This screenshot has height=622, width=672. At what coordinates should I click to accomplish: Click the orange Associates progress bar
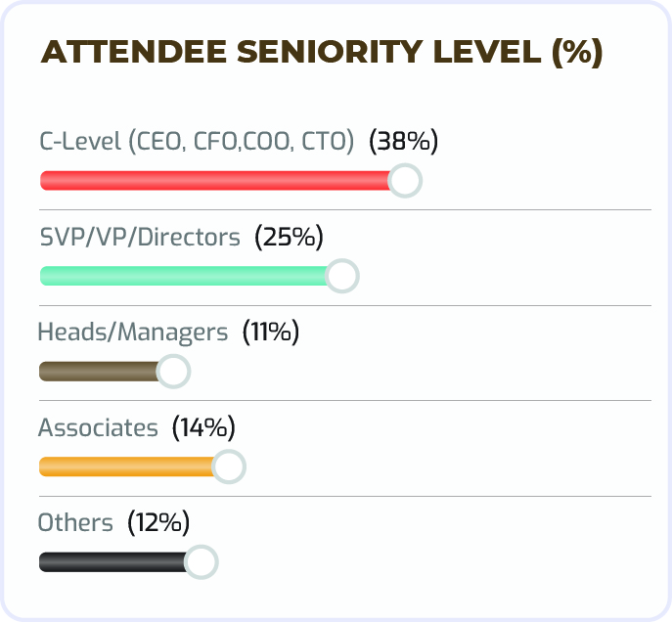pyautogui.click(x=125, y=467)
